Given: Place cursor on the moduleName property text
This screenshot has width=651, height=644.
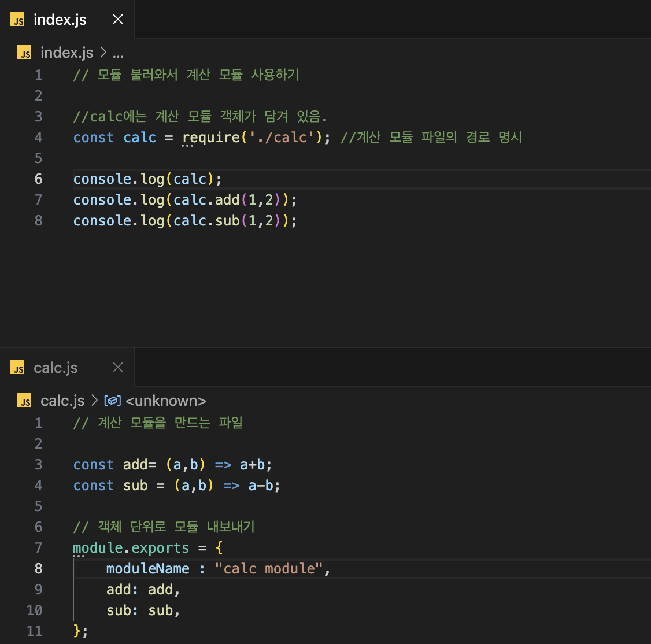Looking at the screenshot, I should 147,568.
